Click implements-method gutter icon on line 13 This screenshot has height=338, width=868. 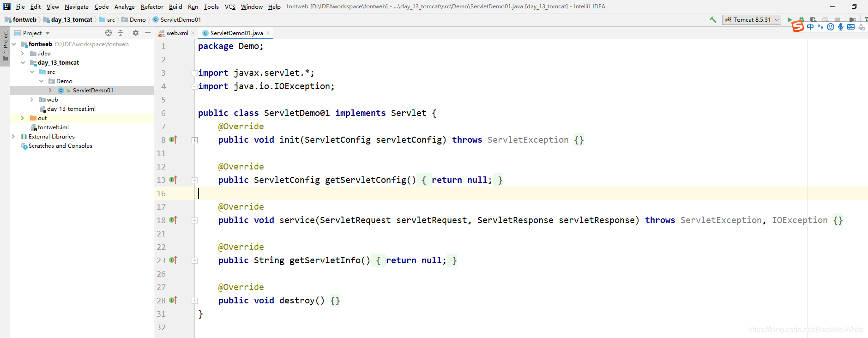(x=173, y=180)
